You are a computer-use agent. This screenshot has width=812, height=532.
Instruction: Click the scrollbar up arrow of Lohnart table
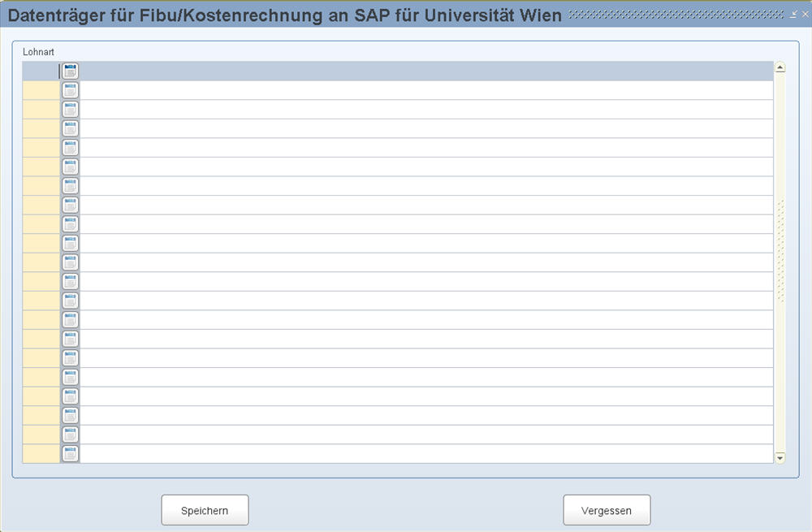click(780, 67)
